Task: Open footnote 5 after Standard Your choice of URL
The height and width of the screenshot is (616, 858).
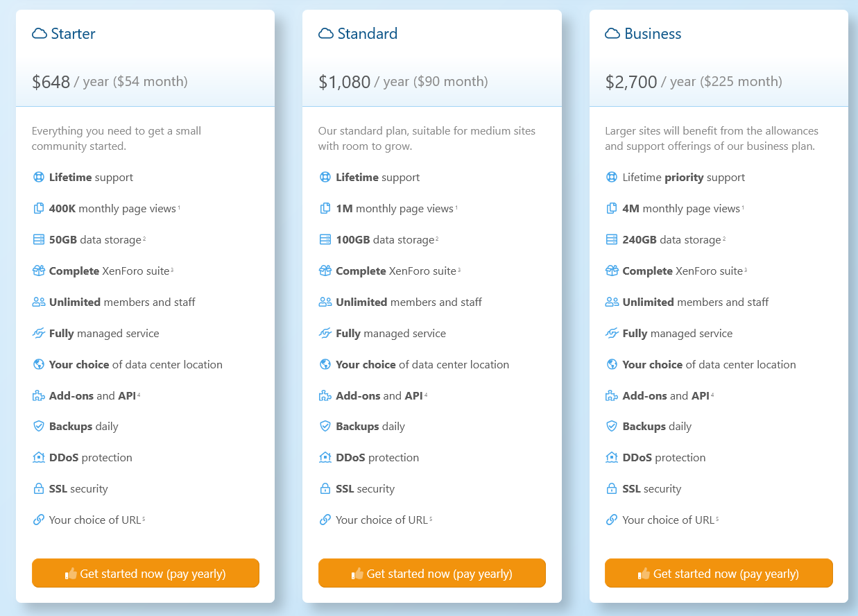Action: point(431,518)
